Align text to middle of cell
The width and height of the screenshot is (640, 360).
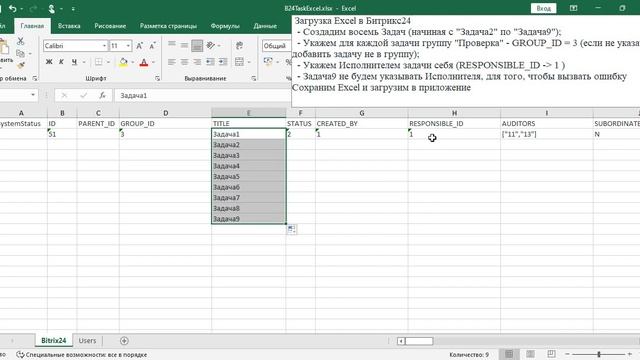point(184,45)
